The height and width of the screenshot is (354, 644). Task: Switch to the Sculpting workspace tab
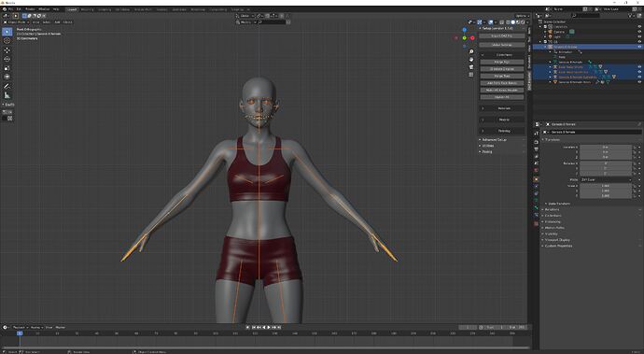pos(105,9)
